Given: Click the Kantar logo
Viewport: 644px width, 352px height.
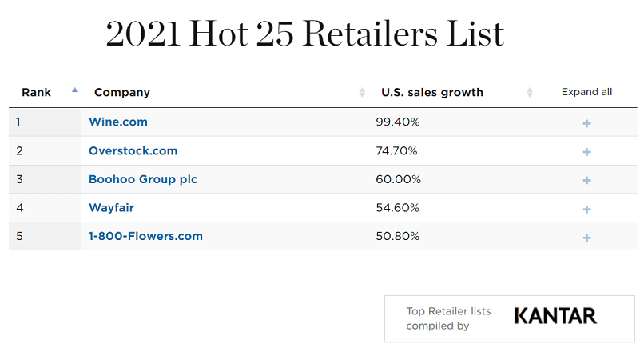Looking at the screenshot, I should [555, 316].
